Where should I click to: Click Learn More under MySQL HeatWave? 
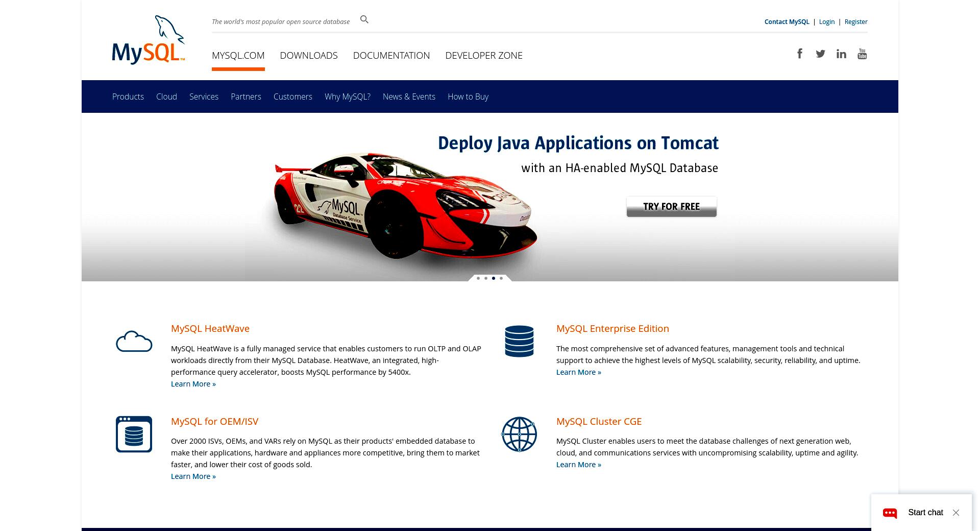pyautogui.click(x=193, y=384)
